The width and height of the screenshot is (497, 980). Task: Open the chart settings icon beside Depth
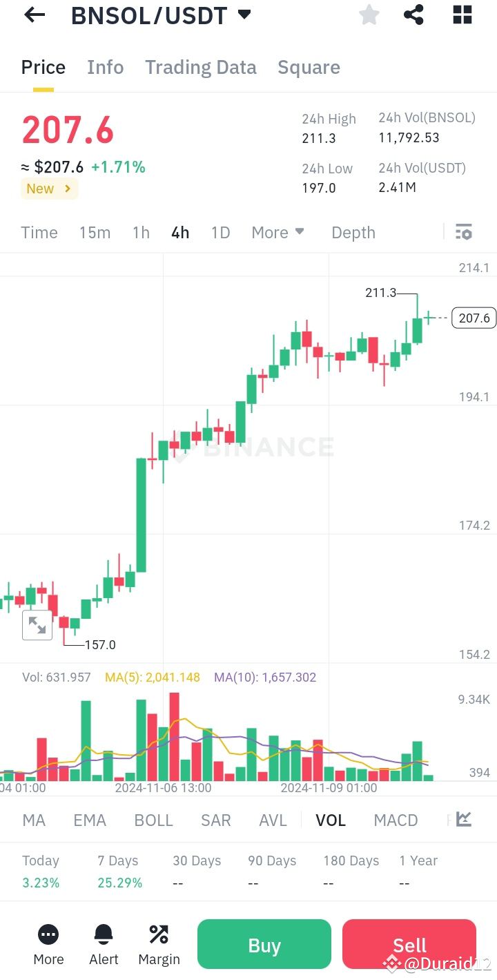[x=464, y=232]
